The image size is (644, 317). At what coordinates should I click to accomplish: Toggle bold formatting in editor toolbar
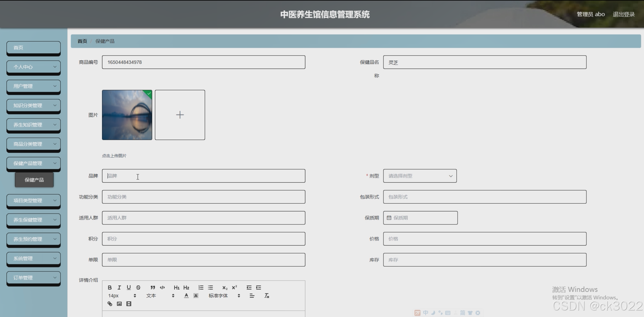point(109,287)
